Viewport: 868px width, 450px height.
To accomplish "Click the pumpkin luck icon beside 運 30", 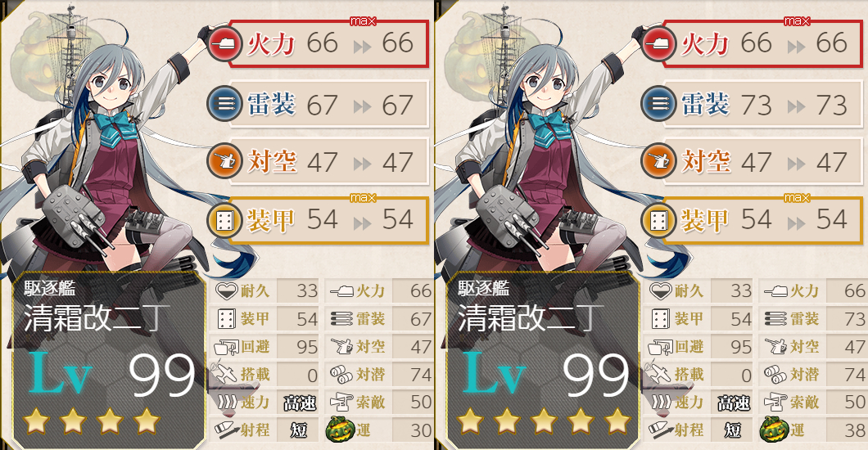I will click(x=340, y=430).
